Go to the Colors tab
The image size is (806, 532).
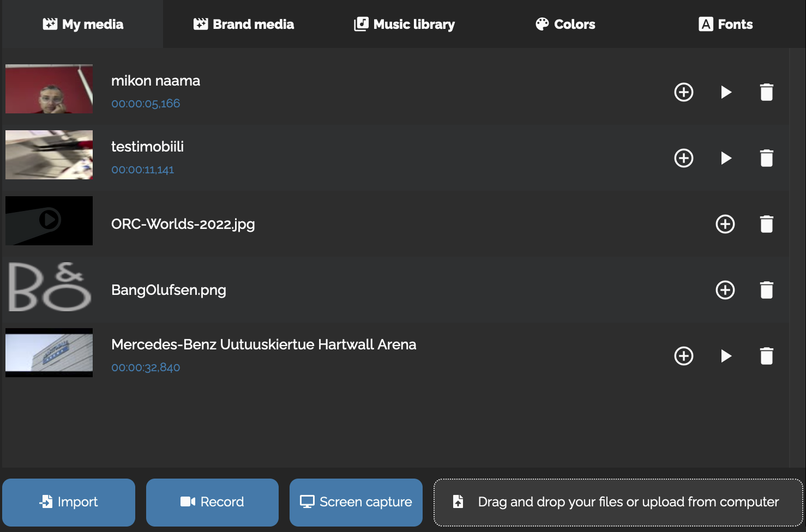coord(566,25)
